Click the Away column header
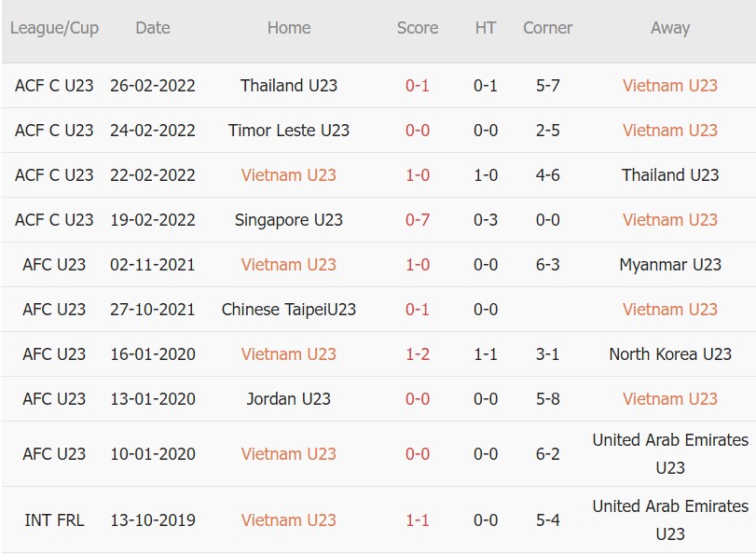The height and width of the screenshot is (554, 756). click(669, 28)
